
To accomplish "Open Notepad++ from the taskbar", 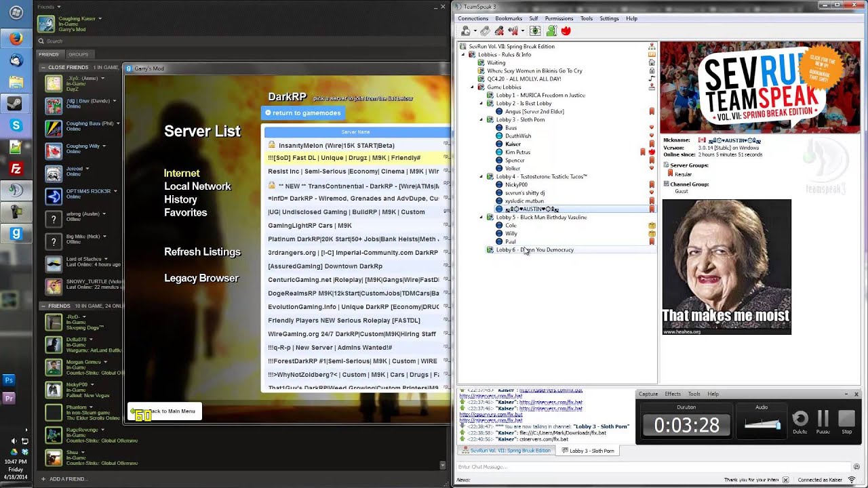I will tap(16, 147).
